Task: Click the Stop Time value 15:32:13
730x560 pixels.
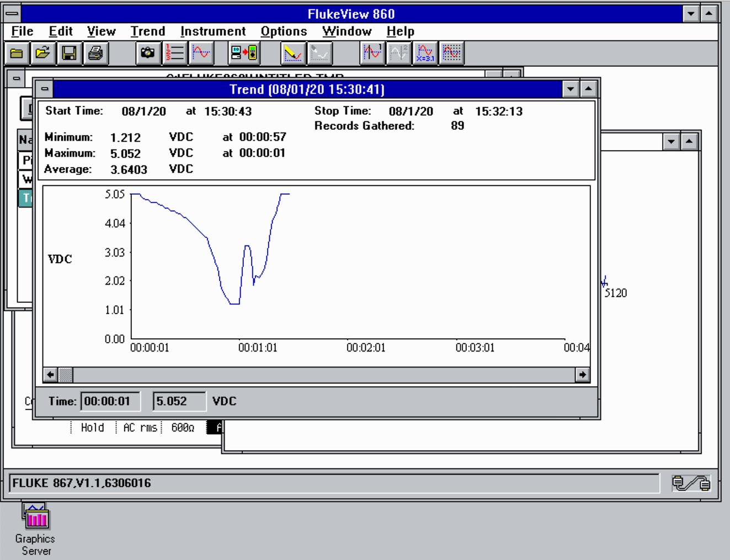Action: point(499,111)
